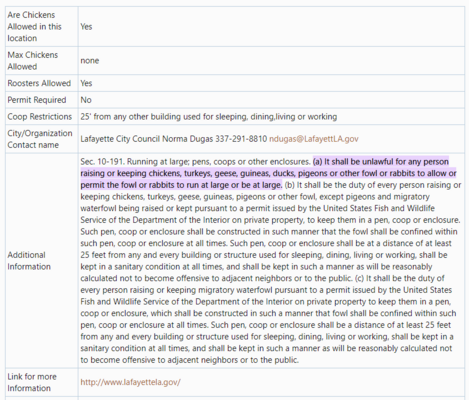Image resolution: width=469 pixels, height=400 pixels.
Task: Click the 'Yes' value for Roosters Allowed
Action: 86,83
